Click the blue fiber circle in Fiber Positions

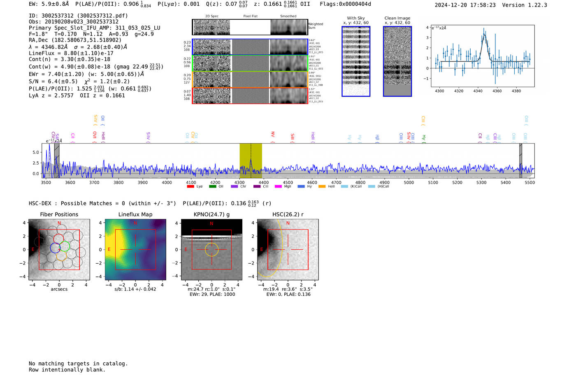(55, 248)
